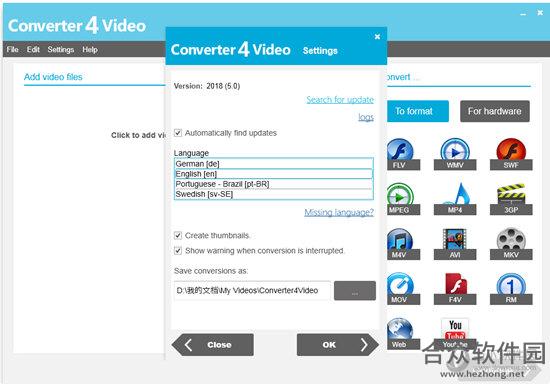Open the logs link
This screenshot has height=384, width=550.
[366, 117]
